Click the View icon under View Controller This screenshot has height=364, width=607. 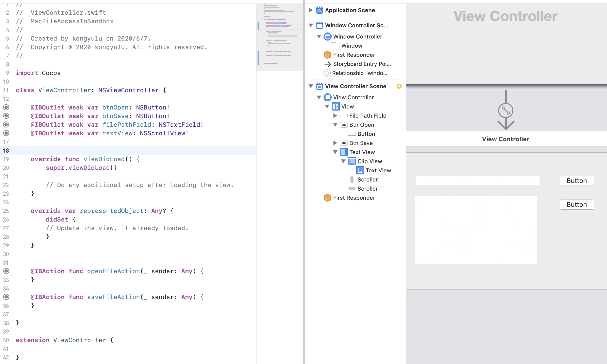pyautogui.click(x=336, y=106)
